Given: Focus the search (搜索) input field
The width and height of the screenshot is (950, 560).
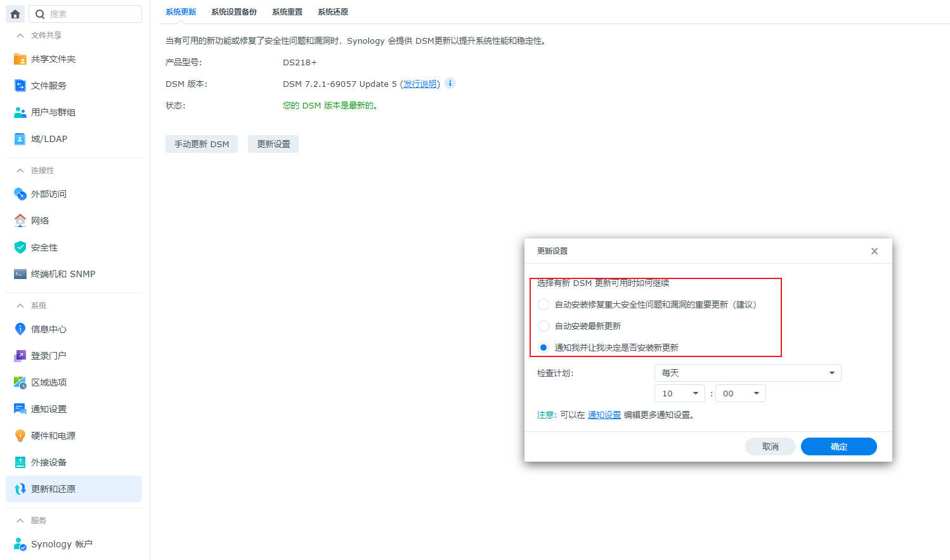Looking at the screenshot, I should (x=85, y=14).
